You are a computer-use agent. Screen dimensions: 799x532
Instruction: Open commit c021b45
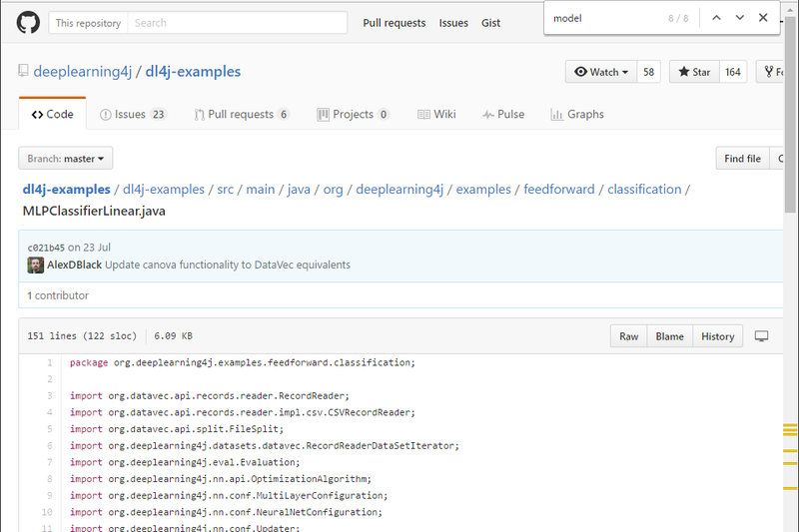[46, 248]
